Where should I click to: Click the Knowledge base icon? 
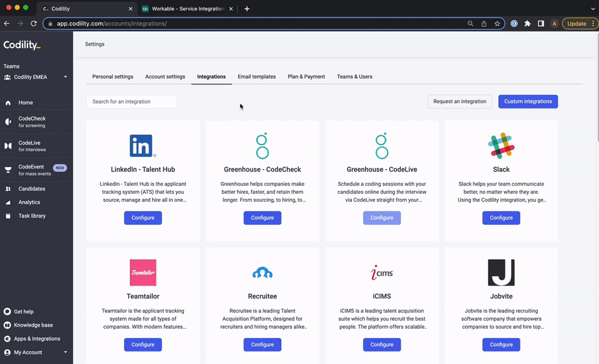[x=7, y=325]
